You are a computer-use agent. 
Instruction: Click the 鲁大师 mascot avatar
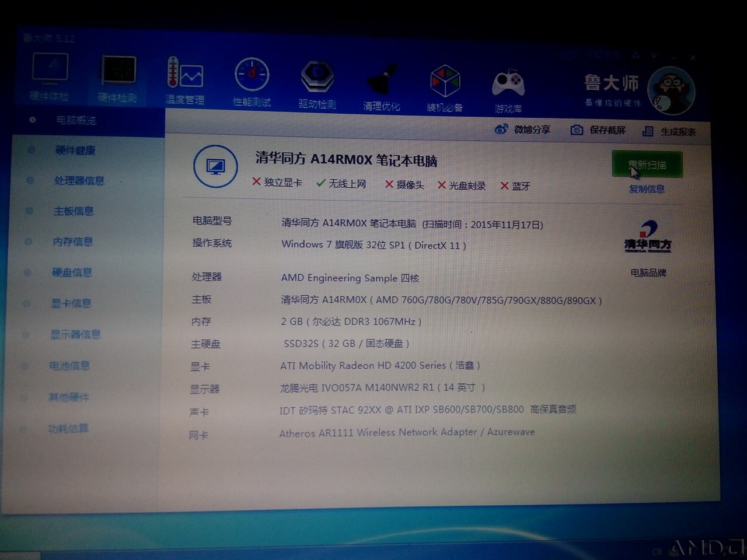(671, 91)
